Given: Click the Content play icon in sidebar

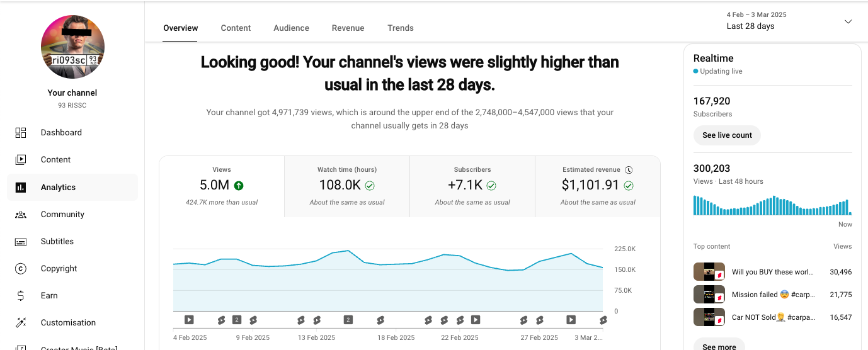Looking at the screenshot, I should click(x=21, y=160).
